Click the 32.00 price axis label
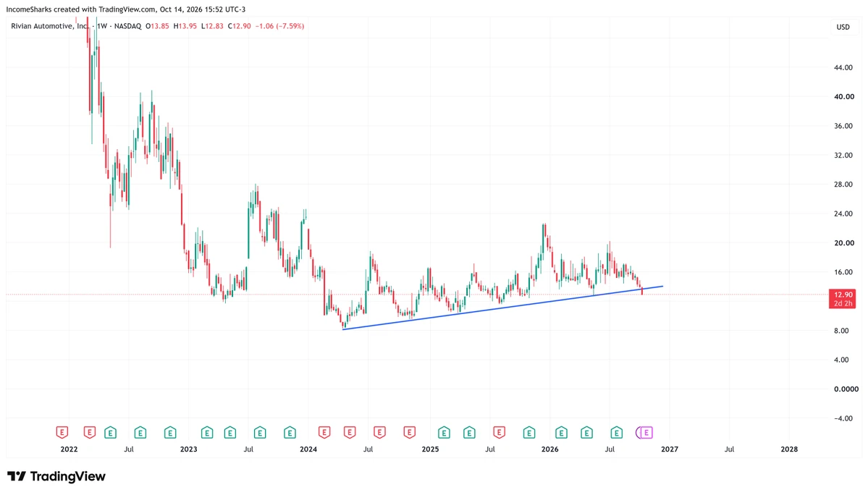868x495 pixels. [843, 156]
